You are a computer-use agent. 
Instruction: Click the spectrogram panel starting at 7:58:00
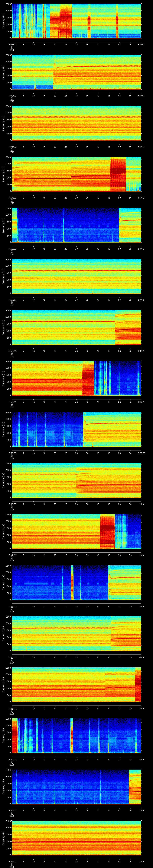click(77, 378)
